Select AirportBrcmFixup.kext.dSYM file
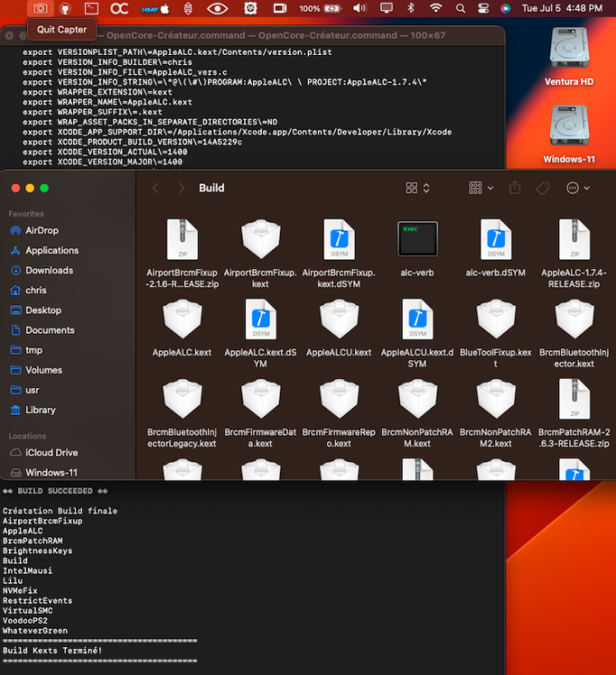This screenshot has width=616, height=675. 339,253
